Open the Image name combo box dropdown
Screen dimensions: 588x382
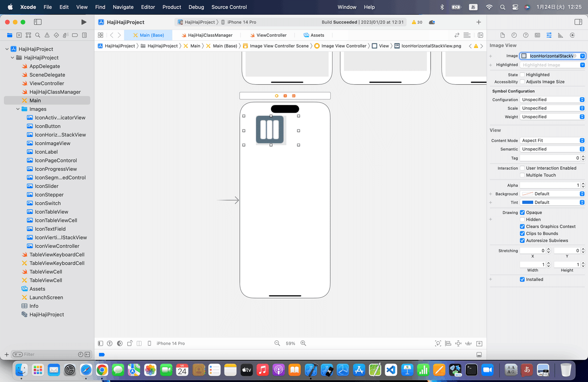pos(582,56)
